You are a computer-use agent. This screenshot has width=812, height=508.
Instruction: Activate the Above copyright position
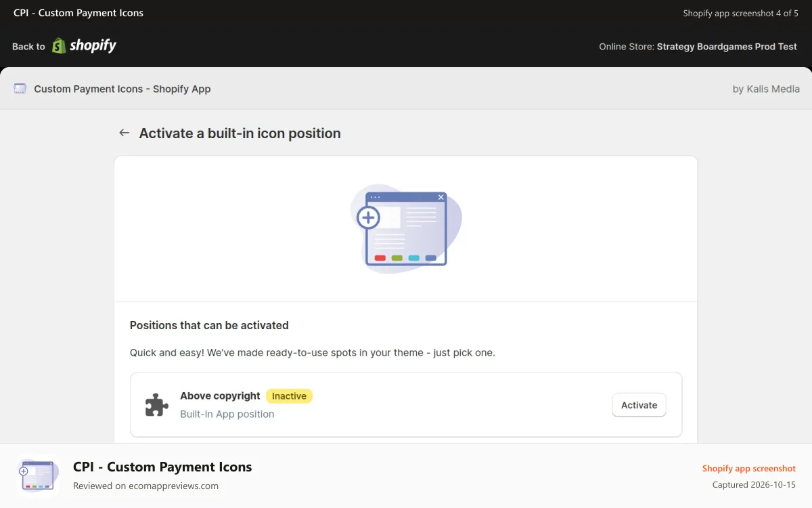pyautogui.click(x=639, y=405)
